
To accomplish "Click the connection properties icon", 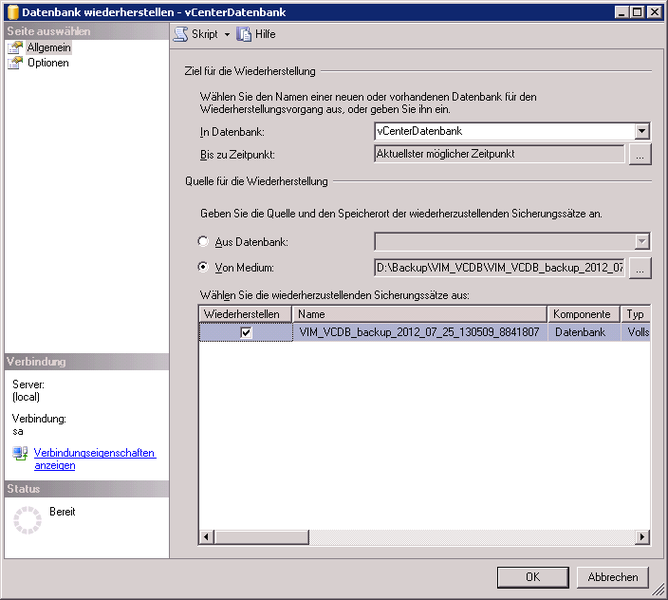I will [20, 454].
